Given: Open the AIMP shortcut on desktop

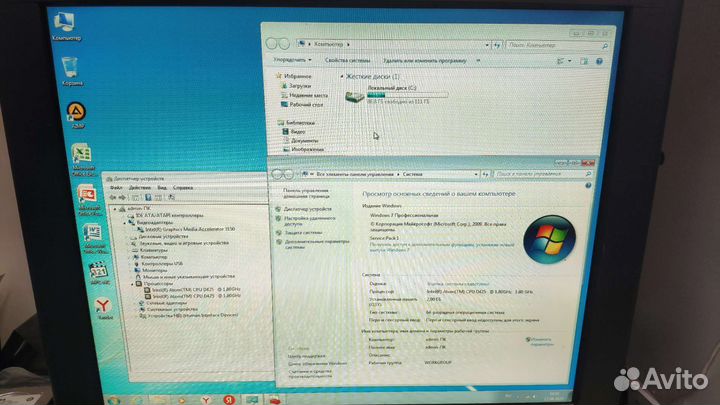Looking at the screenshot, I should [76, 115].
